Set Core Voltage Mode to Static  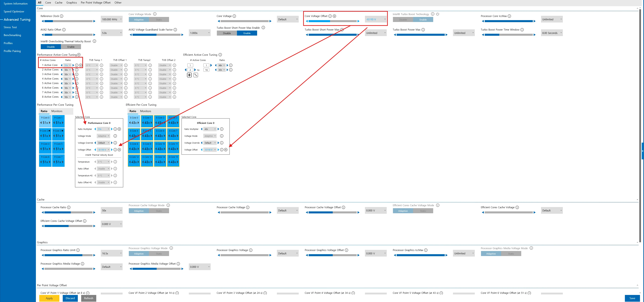tap(159, 19)
